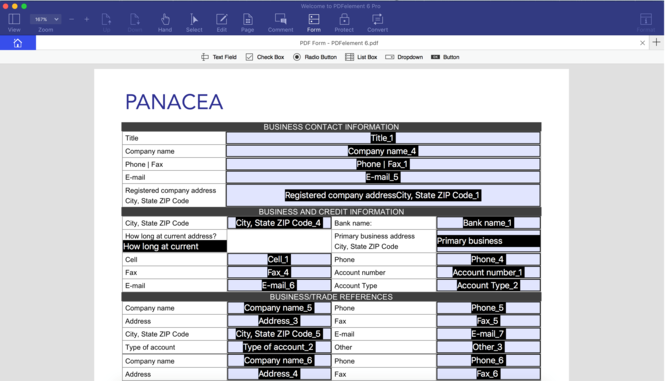This screenshot has width=665, height=381.
Task: Open the Format panel icon
Action: point(646,22)
